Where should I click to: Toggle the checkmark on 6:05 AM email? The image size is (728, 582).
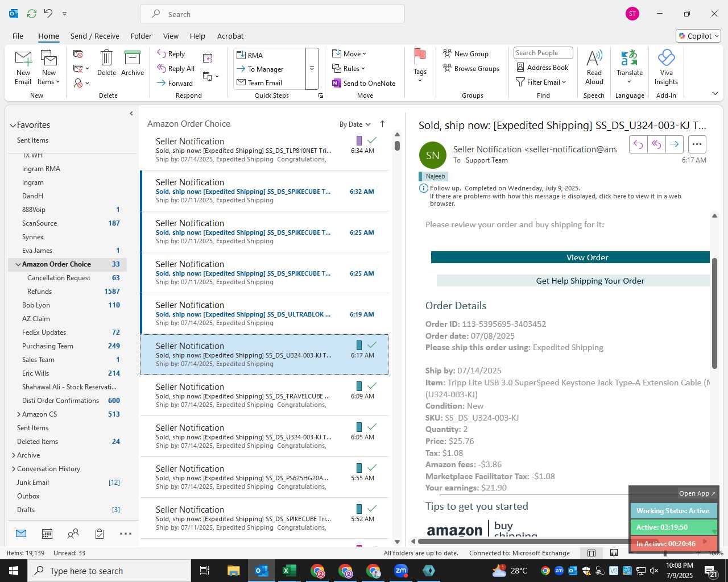coord(372,427)
